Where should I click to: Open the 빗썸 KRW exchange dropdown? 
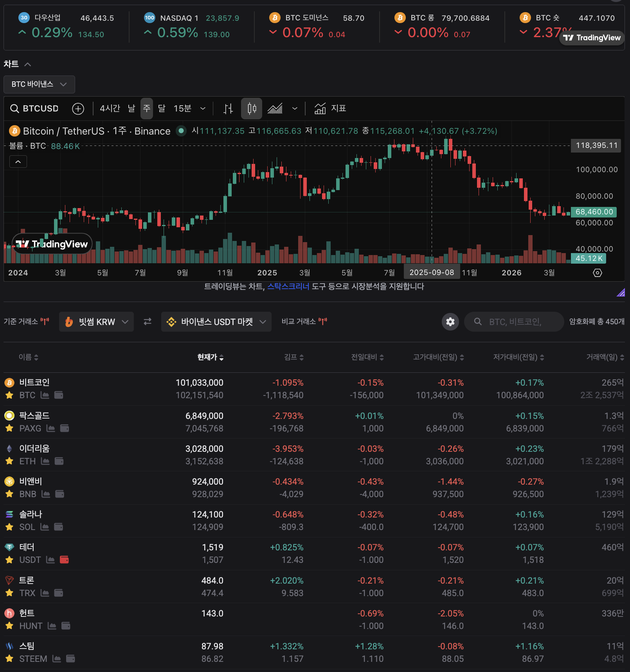pyautogui.click(x=96, y=322)
